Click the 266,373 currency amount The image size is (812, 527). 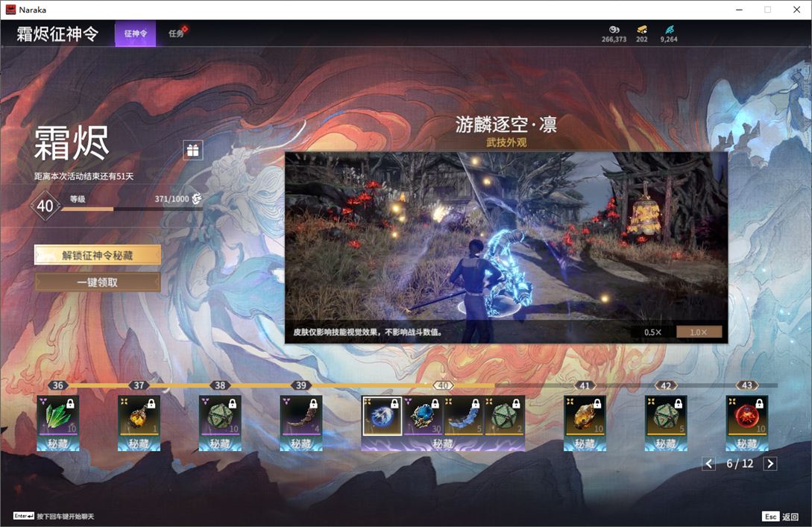(614, 40)
